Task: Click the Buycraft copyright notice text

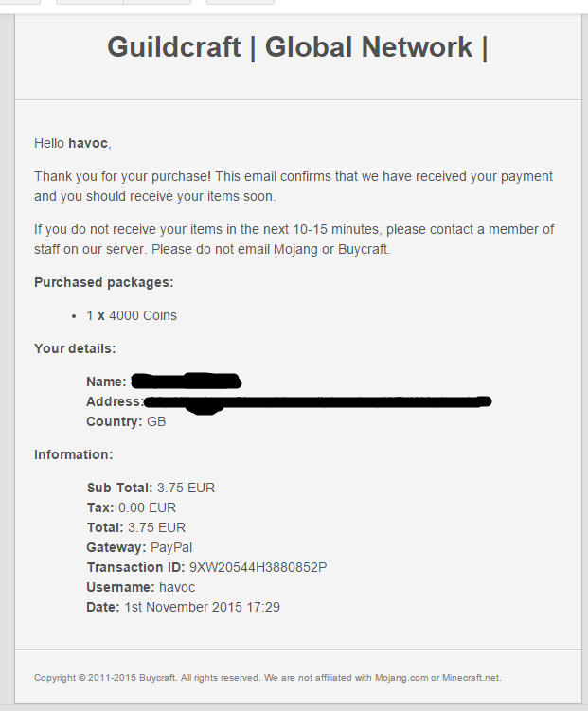Action: tap(267, 678)
